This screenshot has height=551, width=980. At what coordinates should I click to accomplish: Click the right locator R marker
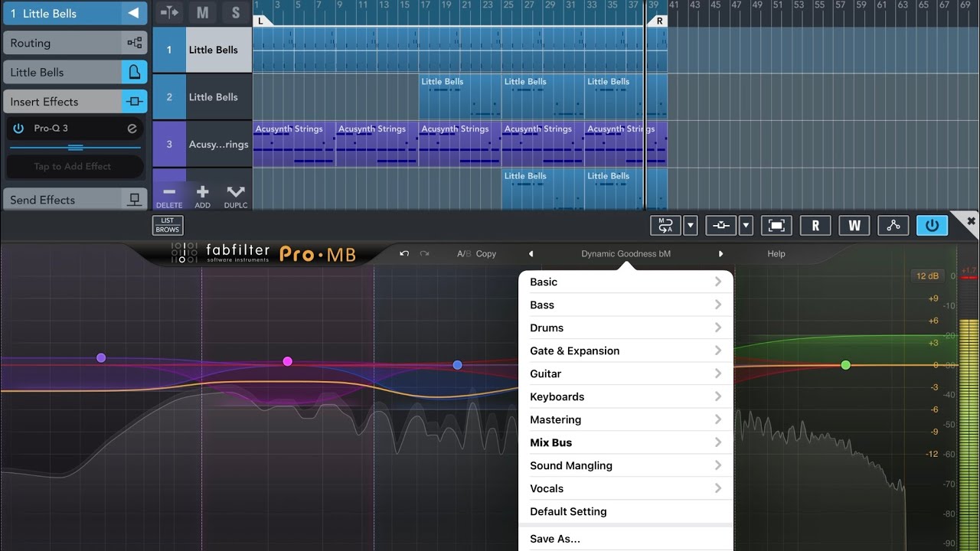point(659,21)
